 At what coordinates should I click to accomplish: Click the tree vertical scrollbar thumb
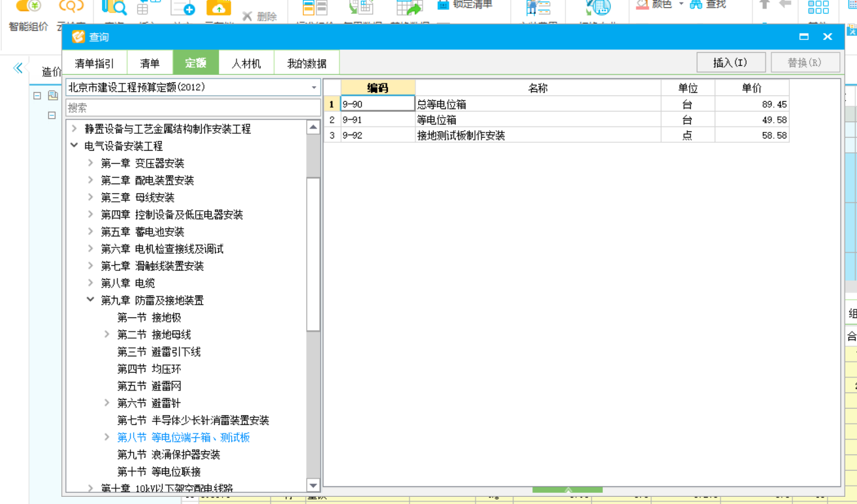[x=314, y=253]
